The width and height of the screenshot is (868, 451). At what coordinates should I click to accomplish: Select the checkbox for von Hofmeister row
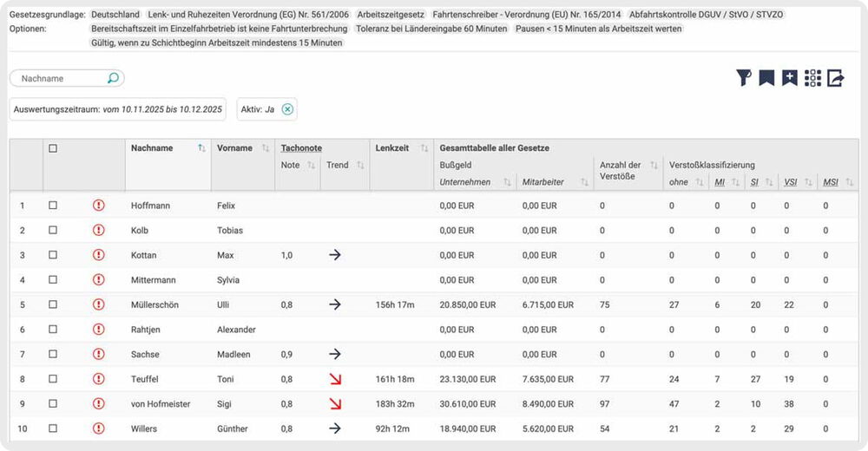click(53, 404)
